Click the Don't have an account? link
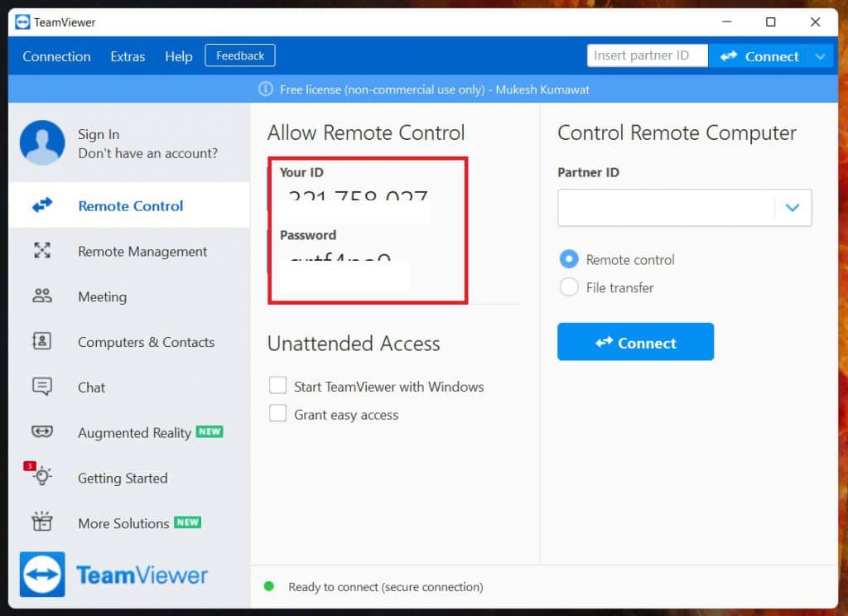 click(147, 154)
